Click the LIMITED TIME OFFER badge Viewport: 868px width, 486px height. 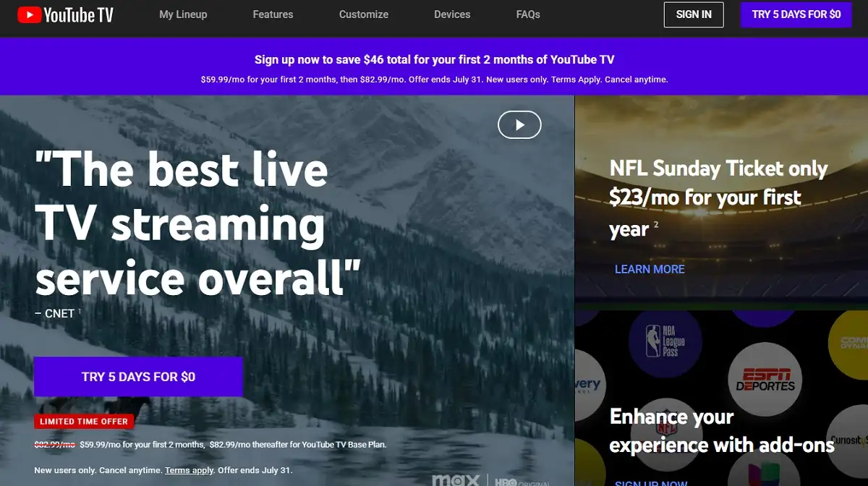(x=84, y=421)
